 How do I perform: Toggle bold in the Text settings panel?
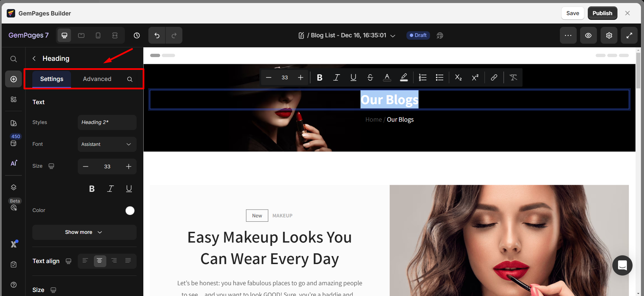(92, 189)
